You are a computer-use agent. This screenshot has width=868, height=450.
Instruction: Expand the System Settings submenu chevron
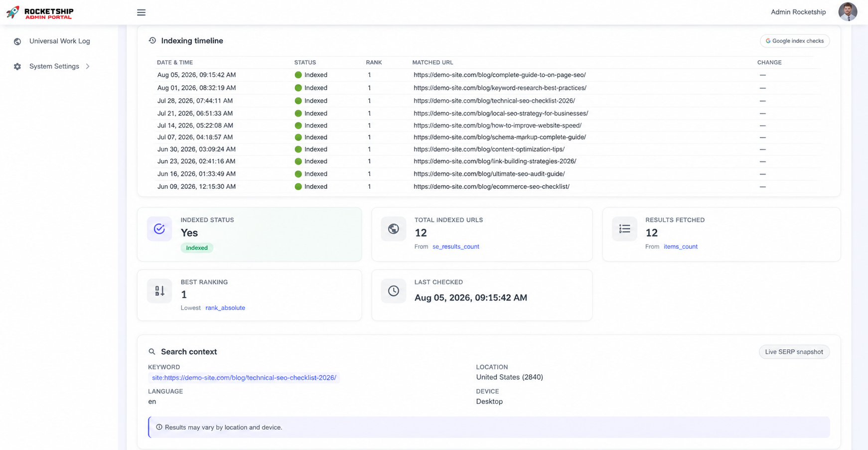[x=88, y=66]
